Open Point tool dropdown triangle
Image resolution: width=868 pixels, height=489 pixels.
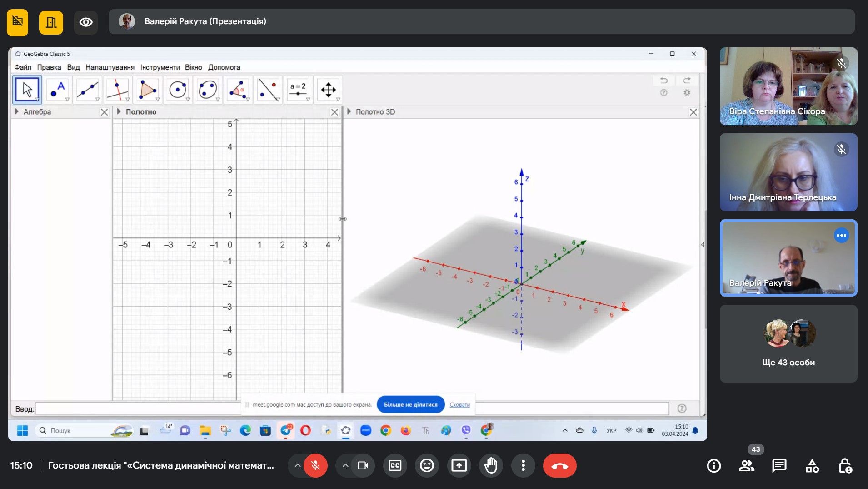coord(67,99)
